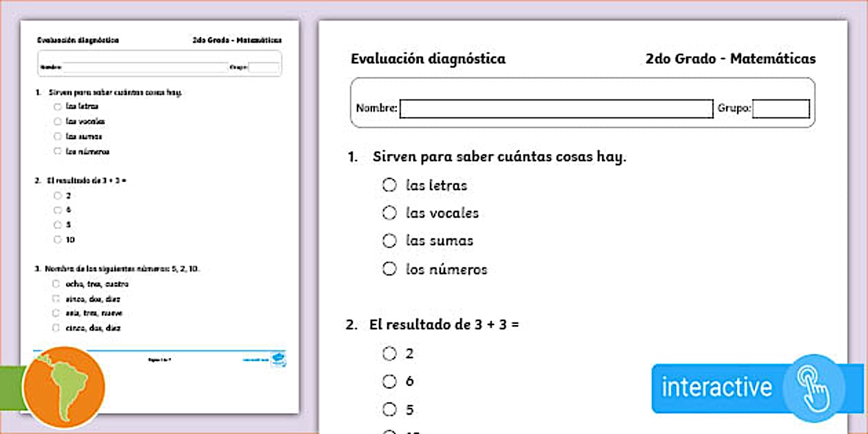Mark "los números" as the answer
The width and height of the screenshot is (868, 434).
[x=389, y=269]
